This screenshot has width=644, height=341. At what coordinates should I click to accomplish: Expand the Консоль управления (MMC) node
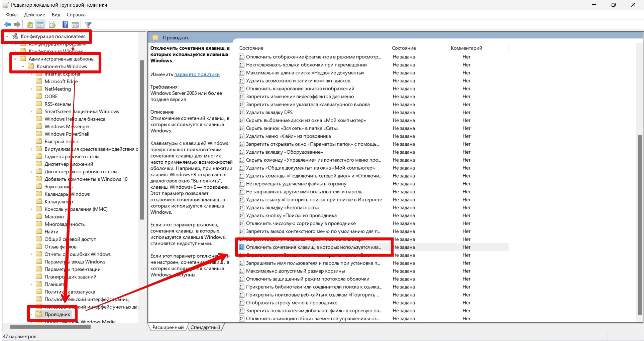[31, 209]
